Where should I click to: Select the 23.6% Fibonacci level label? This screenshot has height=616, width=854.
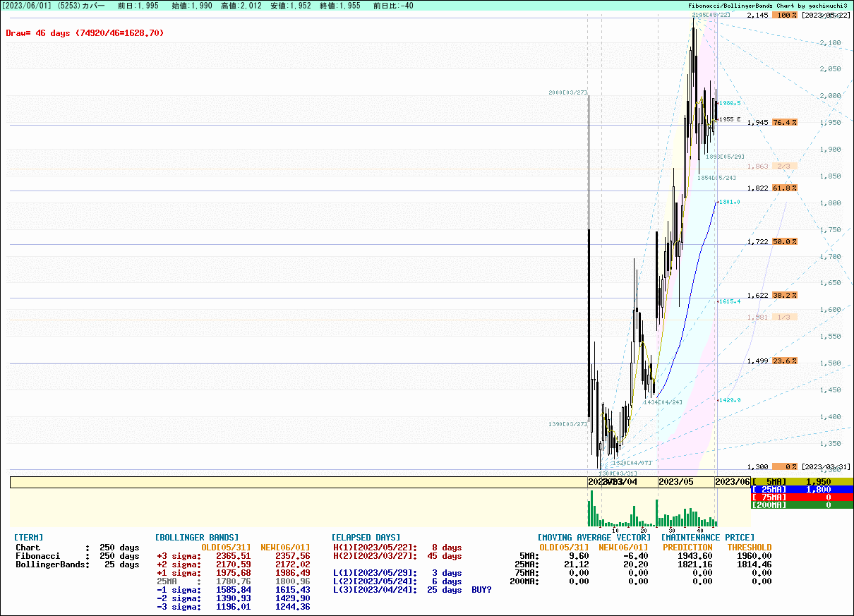(784, 361)
